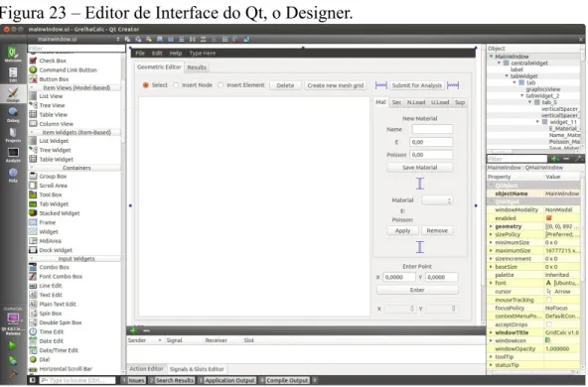Image resolution: width=588 pixels, height=387 pixels.
Task: Open the File menu in form
Action: tap(140, 54)
